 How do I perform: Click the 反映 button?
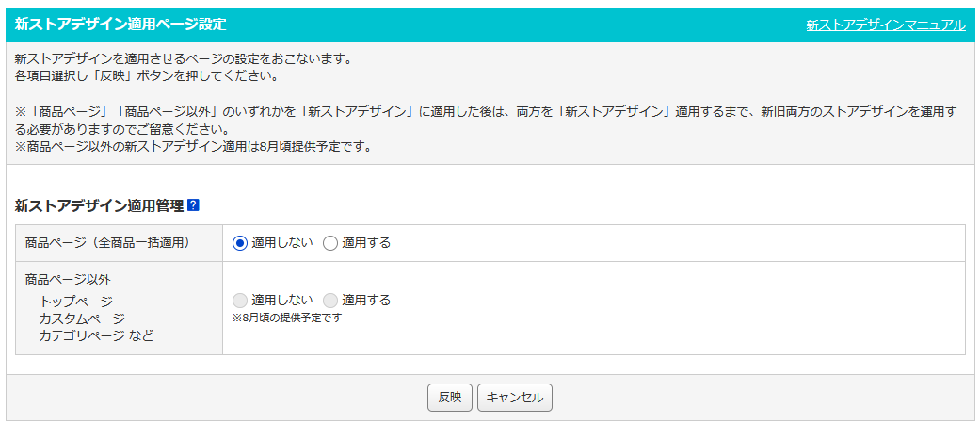[x=450, y=398]
